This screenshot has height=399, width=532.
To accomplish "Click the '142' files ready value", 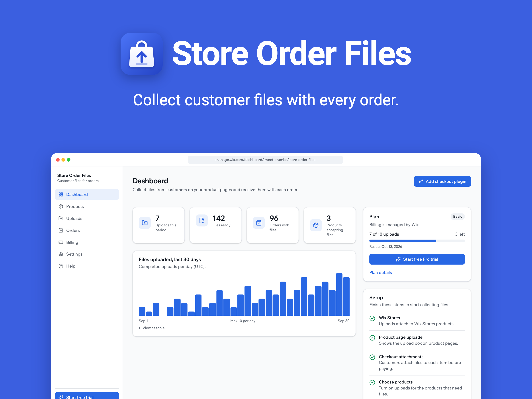I will coord(219,218).
